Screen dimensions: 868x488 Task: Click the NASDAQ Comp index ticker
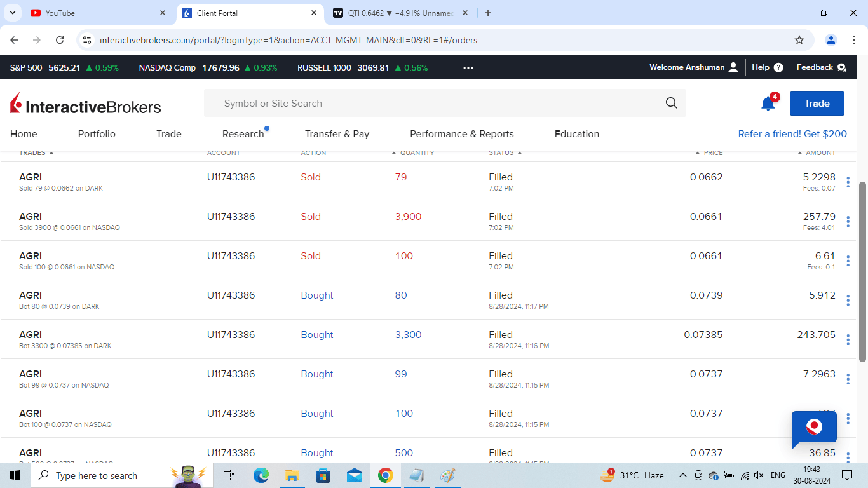point(208,67)
